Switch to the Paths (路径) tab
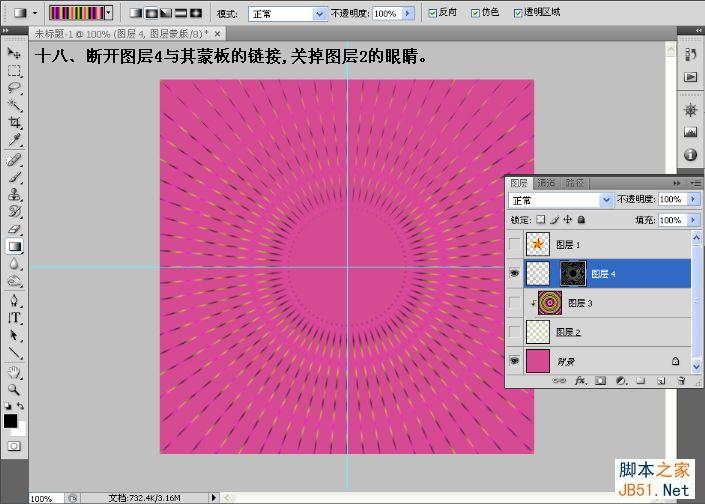The image size is (705, 504). [575, 183]
